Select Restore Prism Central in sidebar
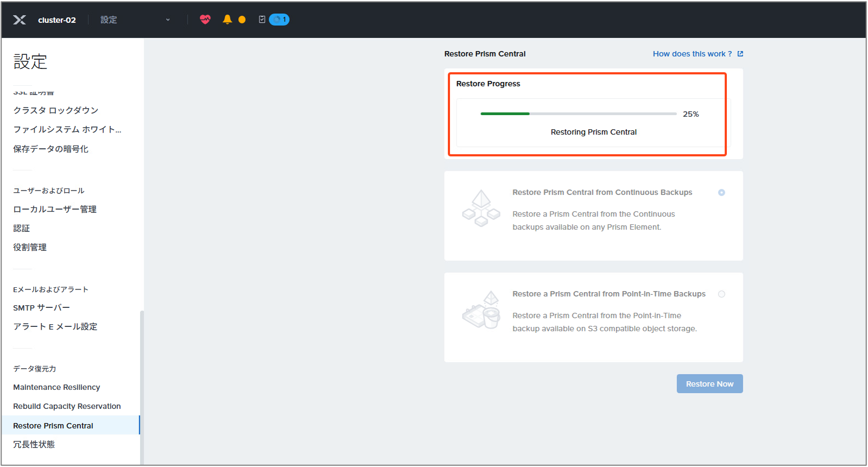 tap(71, 425)
